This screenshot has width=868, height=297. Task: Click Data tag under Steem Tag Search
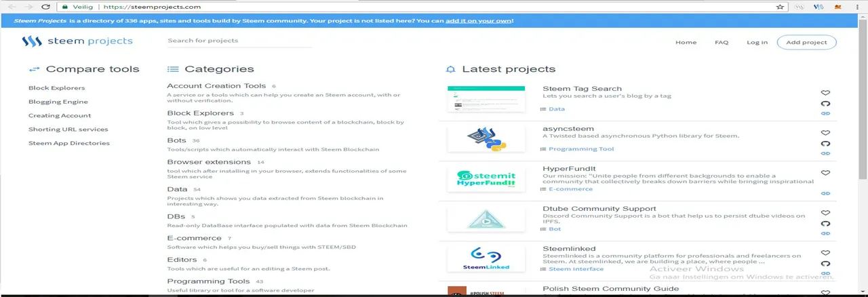point(556,109)
